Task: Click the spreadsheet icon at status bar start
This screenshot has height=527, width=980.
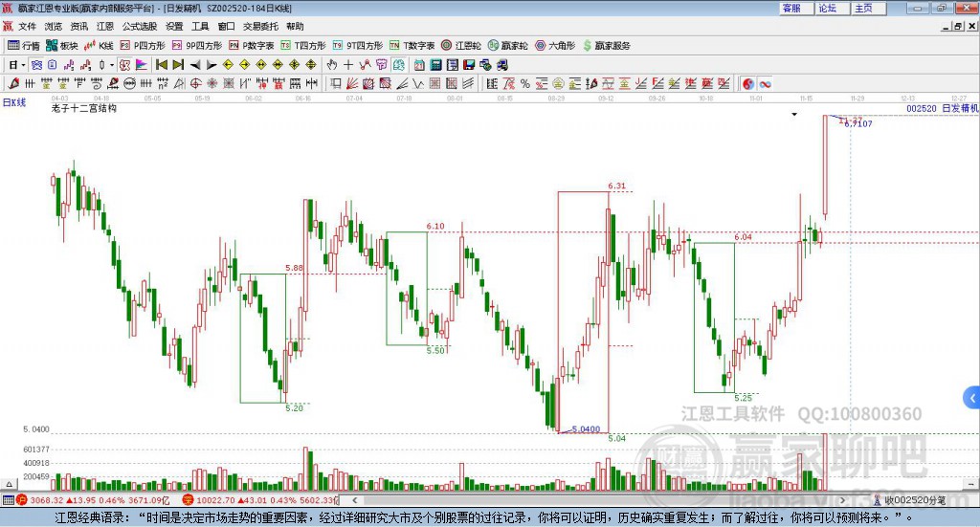Action: point(8,500)
